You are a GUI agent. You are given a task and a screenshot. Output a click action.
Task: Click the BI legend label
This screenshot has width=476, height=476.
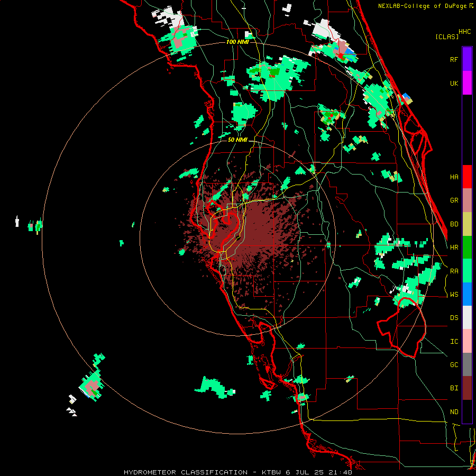point(454,388)
